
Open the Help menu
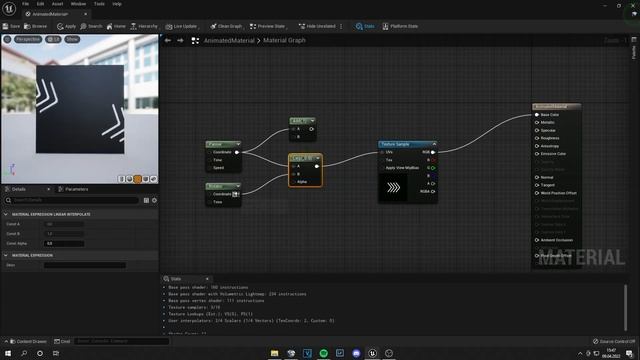point(117,4)
